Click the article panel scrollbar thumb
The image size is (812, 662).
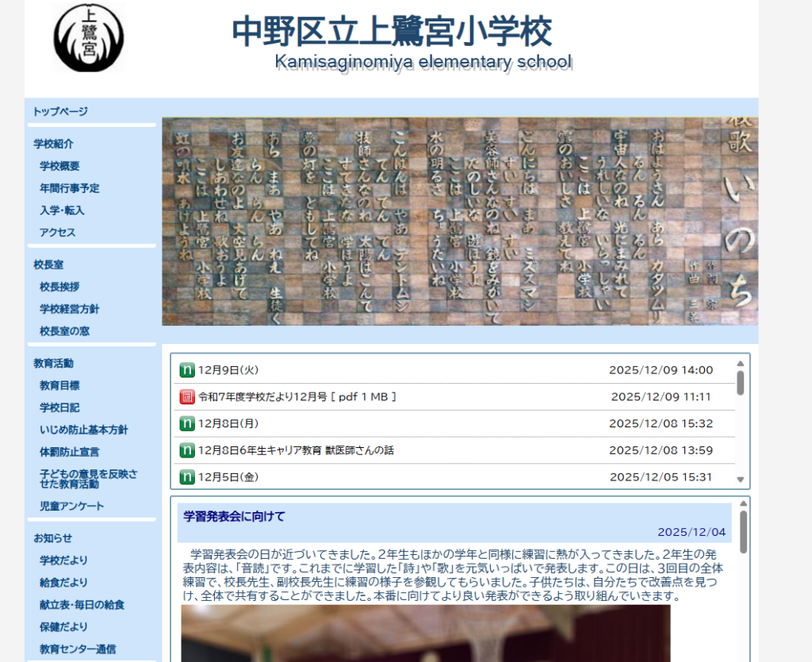point(743,531)
